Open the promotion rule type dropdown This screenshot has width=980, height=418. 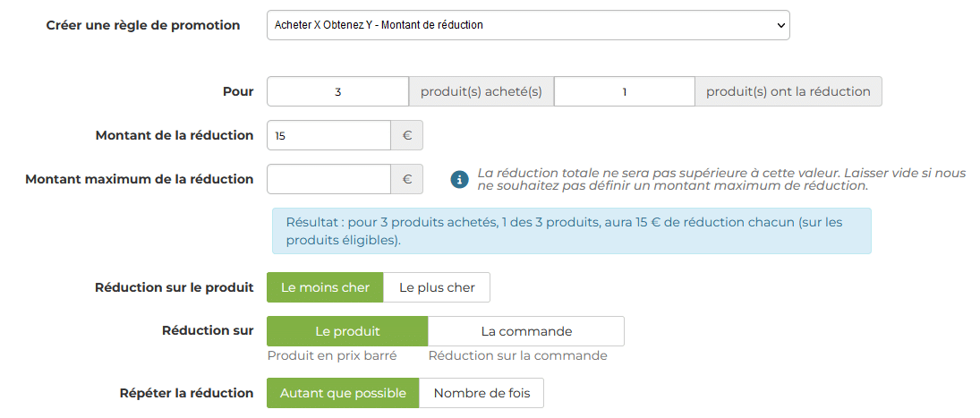click(x=528, y=25)
